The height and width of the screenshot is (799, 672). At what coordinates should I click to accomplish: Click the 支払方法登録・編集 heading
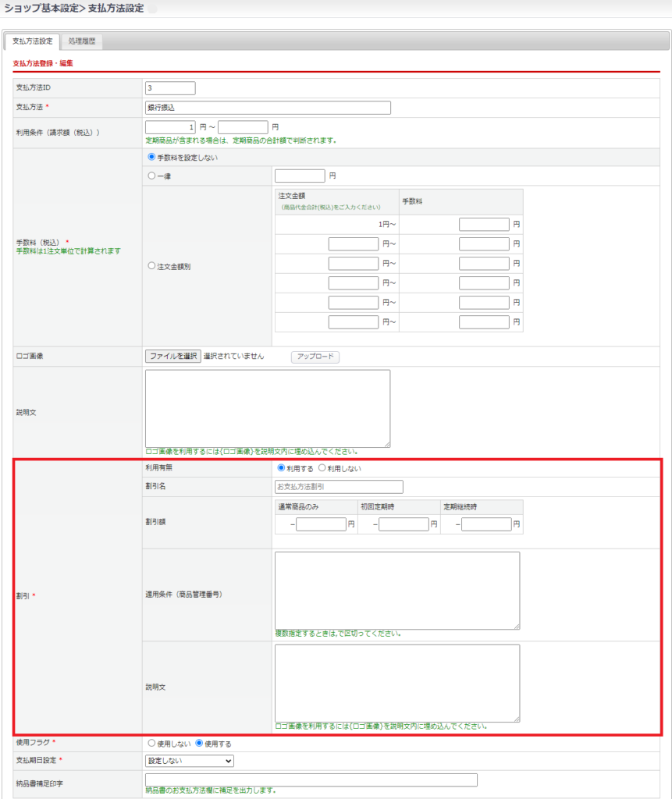pos(43,63)
